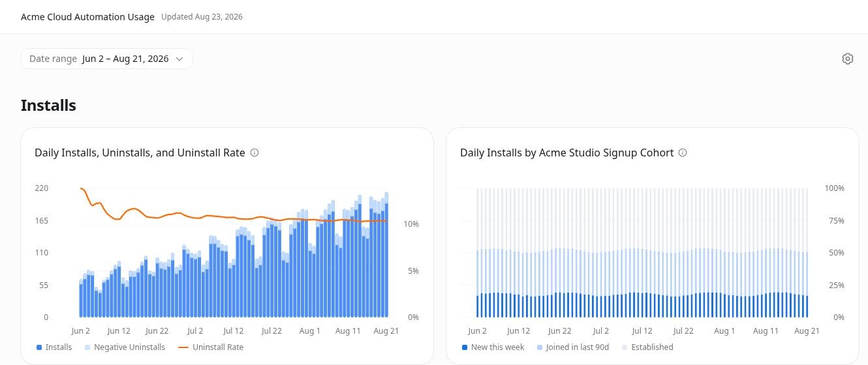Click the Uninstall Rate orange line swatch
Screen dimensions: 868x365
tap(183, 347)
